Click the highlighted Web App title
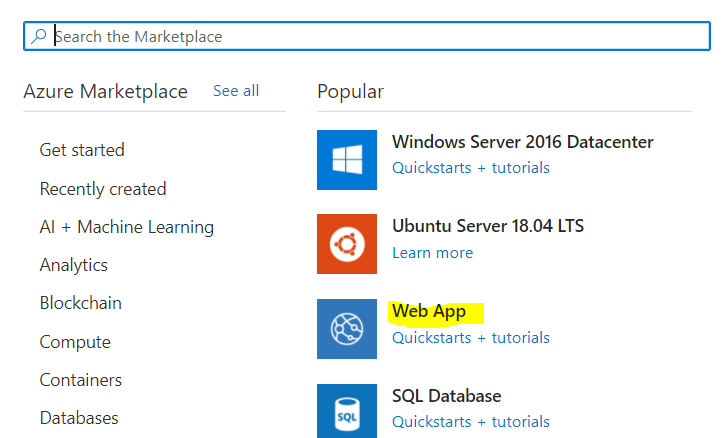Image resolution: width=724 pixels, height=438 pixels. click(429, 311)
